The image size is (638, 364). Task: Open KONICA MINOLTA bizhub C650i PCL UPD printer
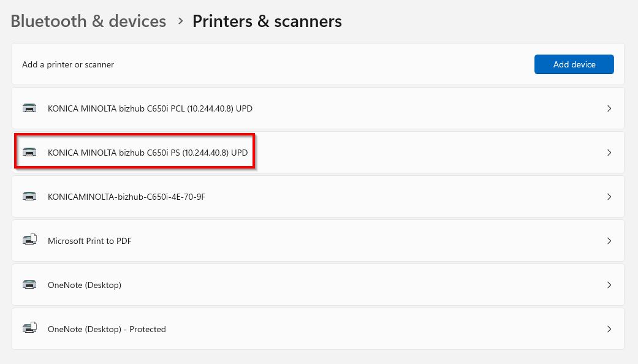tap(150, 108)
